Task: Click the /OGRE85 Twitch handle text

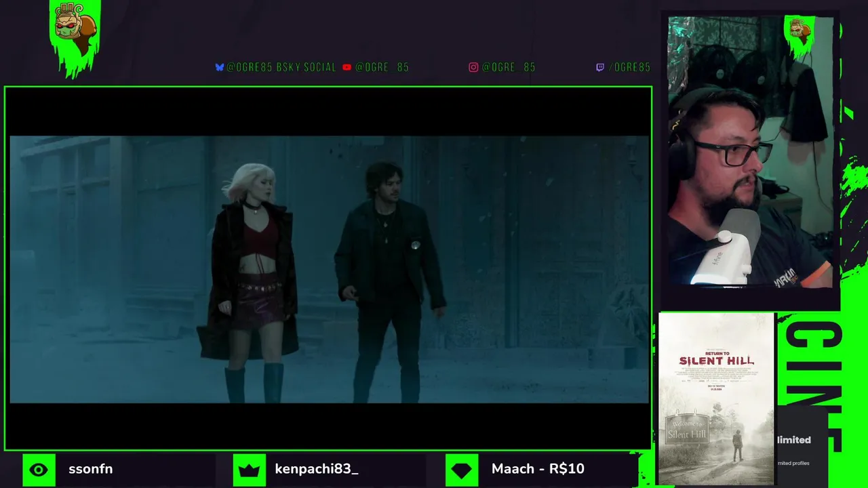Action: (629, 67)
